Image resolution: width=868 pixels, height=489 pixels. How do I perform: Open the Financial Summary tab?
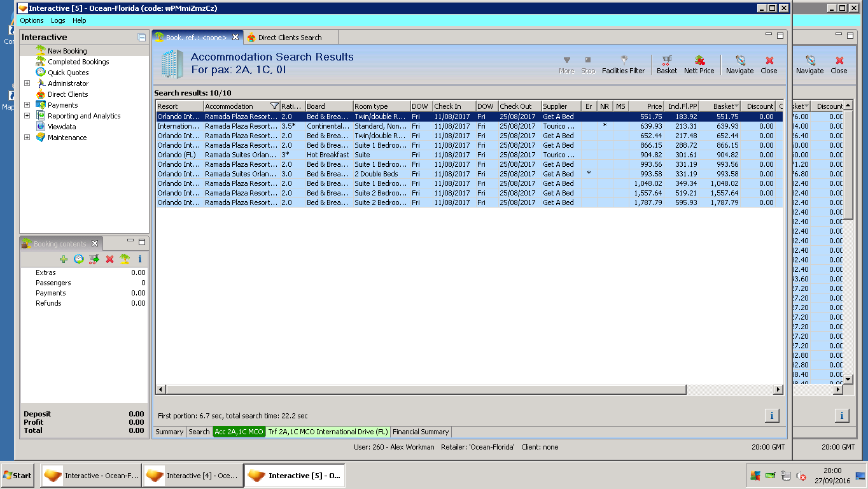click(x=421, y=432)
